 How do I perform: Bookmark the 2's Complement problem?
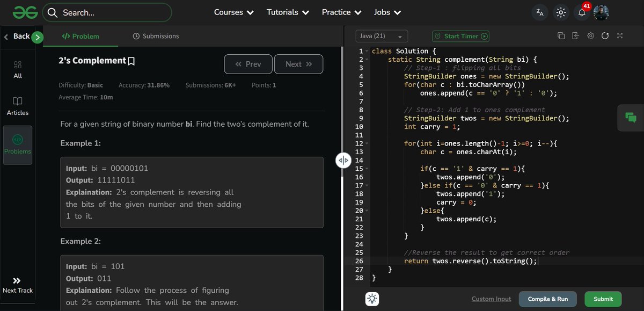pos(131,61)
